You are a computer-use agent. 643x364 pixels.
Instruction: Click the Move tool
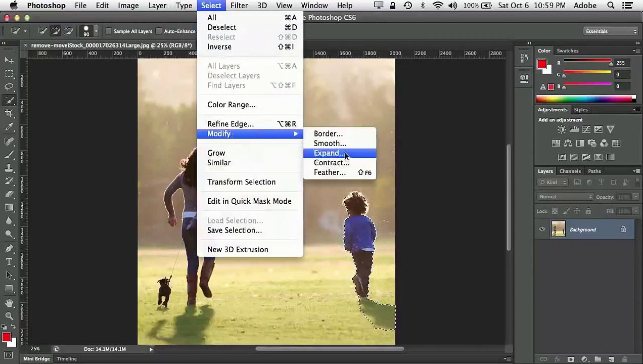(x=9, y=60)
